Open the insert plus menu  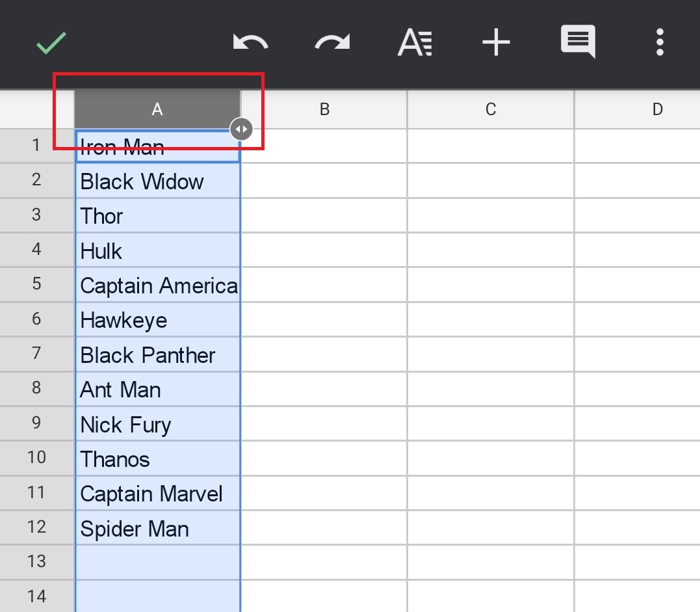coord(496,42)
